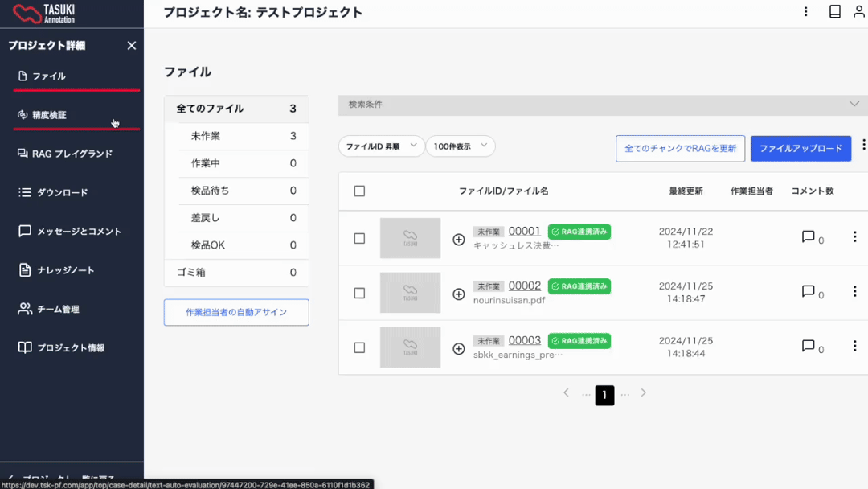Select page 1 in pagination

point(604,396)
